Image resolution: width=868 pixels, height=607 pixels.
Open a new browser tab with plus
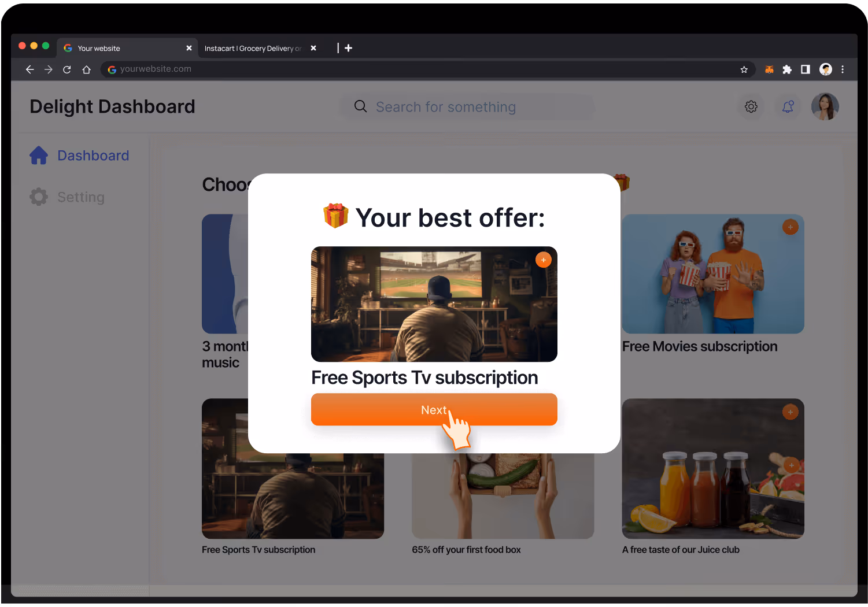tap(348, 49)
